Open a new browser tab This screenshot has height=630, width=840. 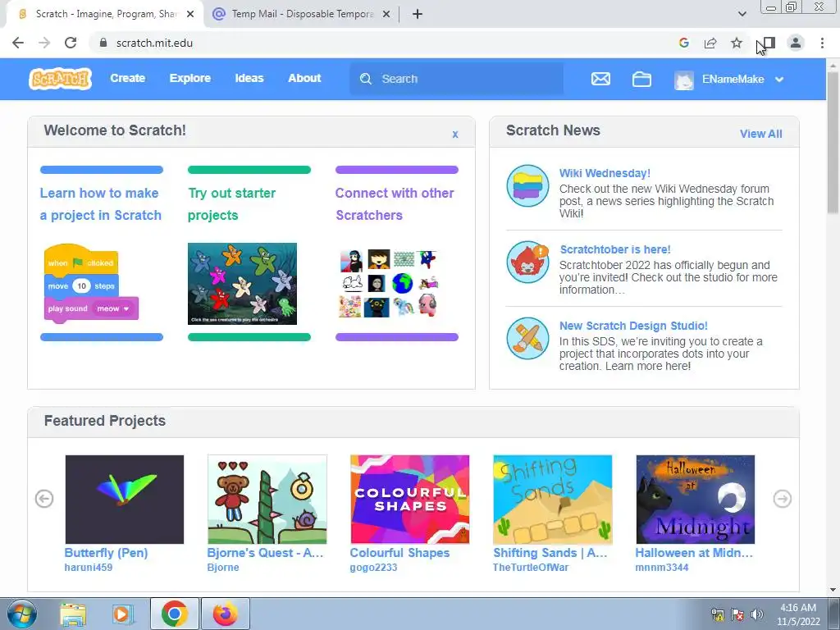[x=418, y=14]
